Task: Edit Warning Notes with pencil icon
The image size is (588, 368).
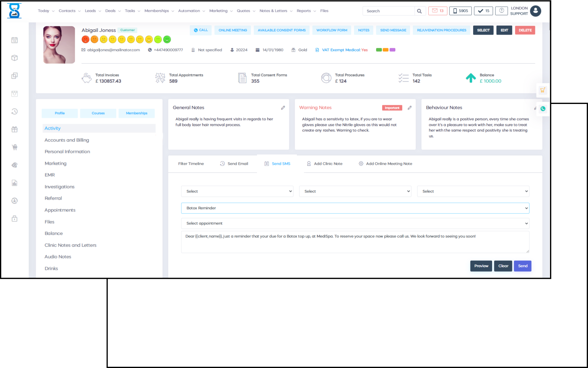Action: pos(409,108)
